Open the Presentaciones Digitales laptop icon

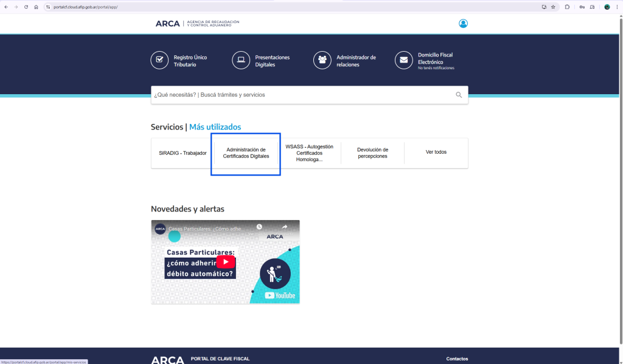(241, 60)
